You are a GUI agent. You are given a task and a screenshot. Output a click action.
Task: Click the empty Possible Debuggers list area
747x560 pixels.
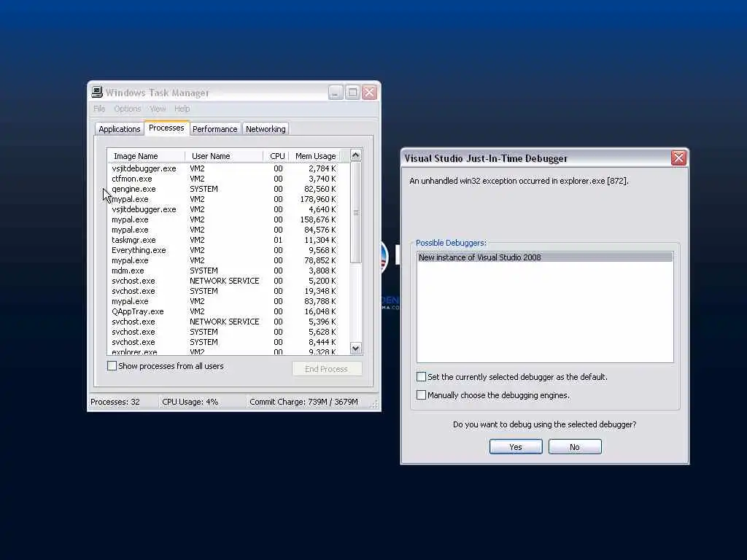click(x=545, y=312)
